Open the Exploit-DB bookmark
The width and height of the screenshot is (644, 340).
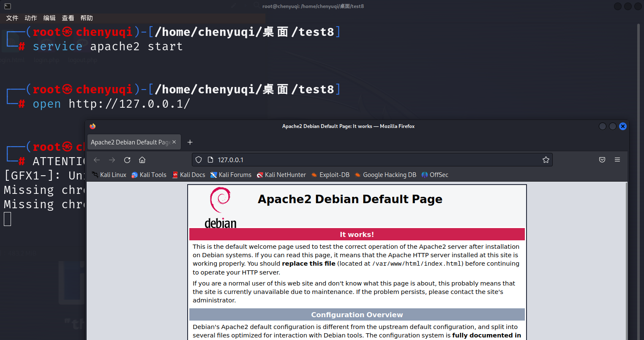pos(330,175)
